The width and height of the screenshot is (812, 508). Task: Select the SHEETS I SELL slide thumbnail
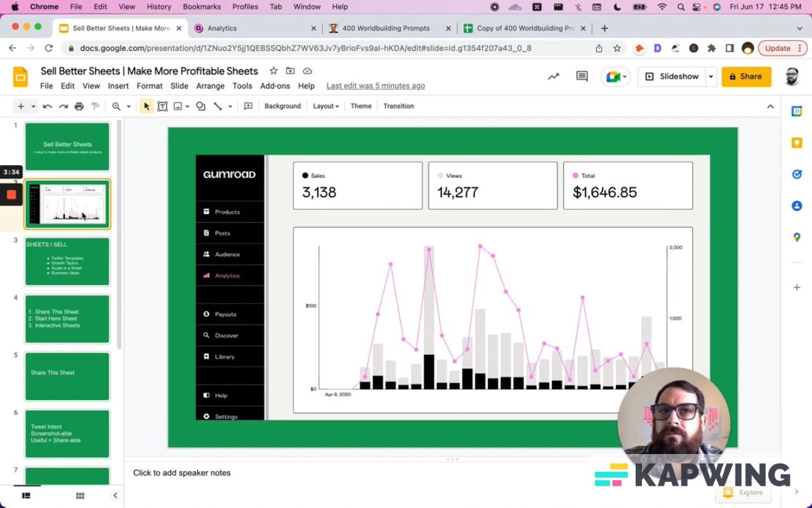point(67,262)
